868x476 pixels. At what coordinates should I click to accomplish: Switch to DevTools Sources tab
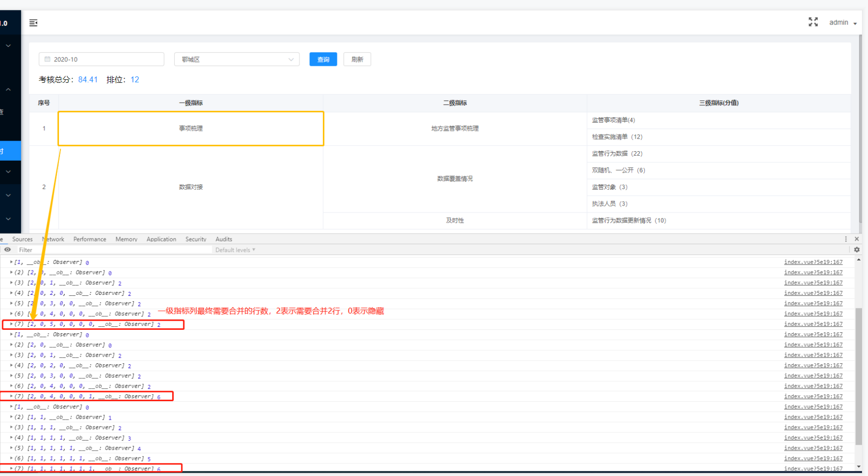coord(22,239)
